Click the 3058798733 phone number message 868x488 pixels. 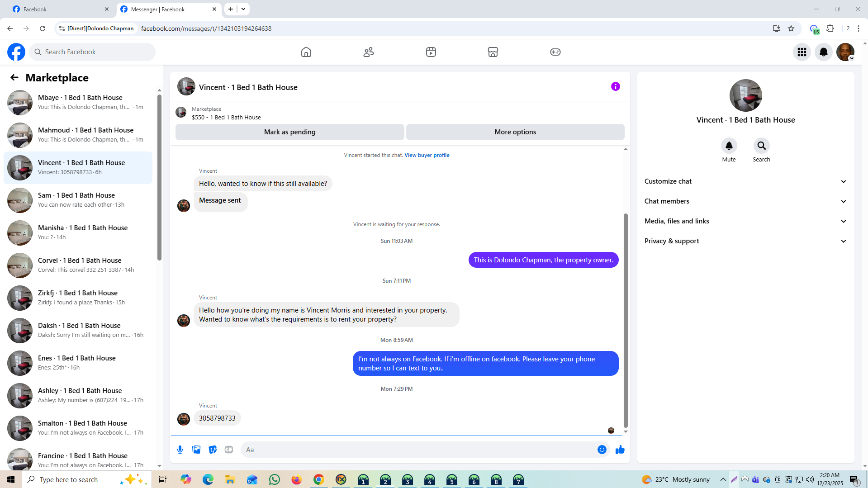(217, 418)
